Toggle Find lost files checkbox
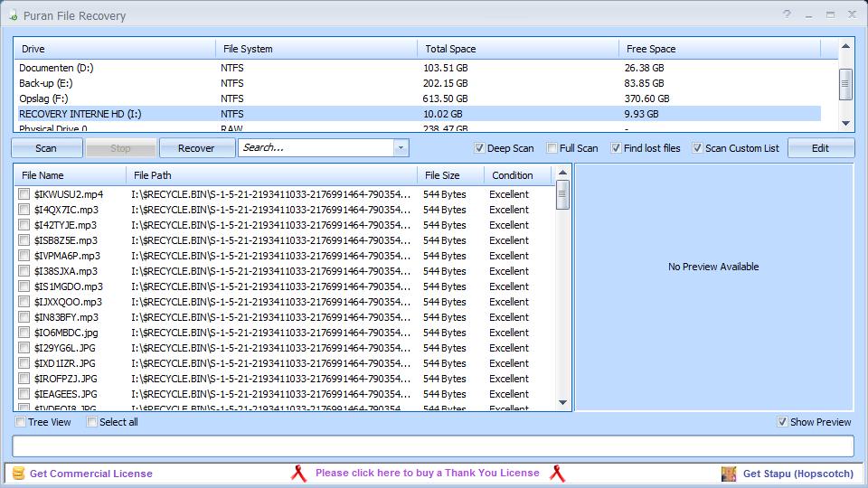 coord(616,147)
